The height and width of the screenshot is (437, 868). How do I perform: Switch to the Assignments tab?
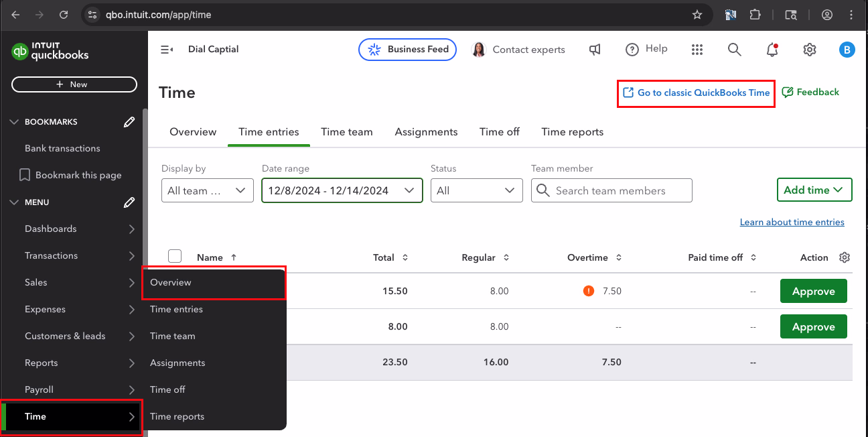click(426, 132)
